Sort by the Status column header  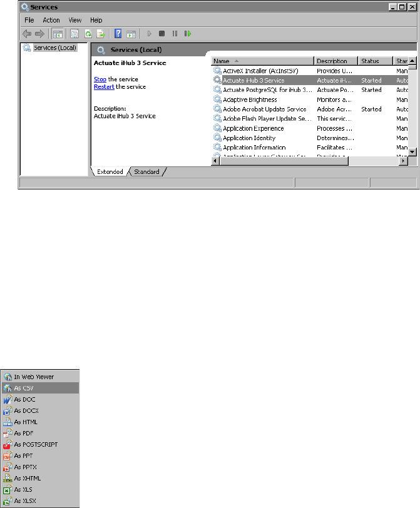tap(376, 61)
